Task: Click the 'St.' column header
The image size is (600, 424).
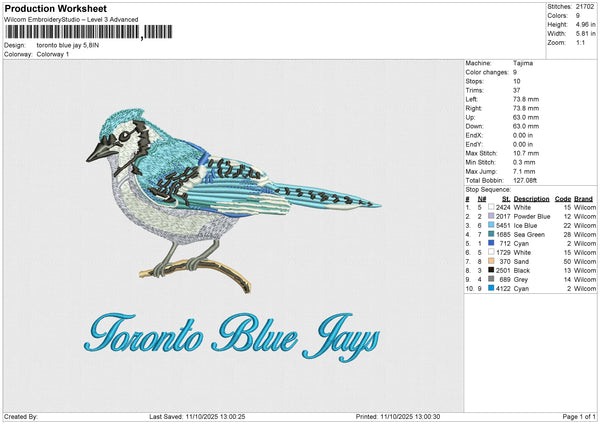Action: (x=506, y=199)
